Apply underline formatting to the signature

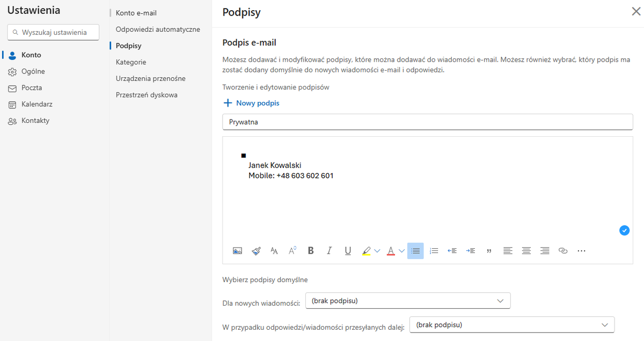click(x=347, y=250)
